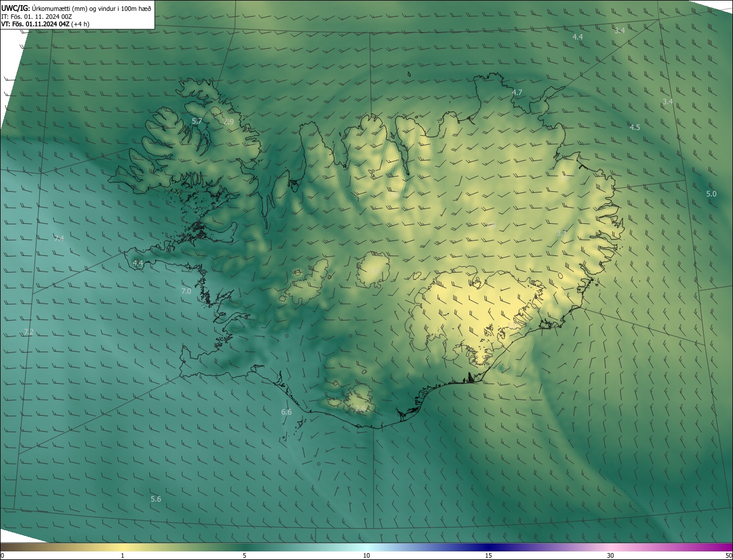Screen dimensions: 733x560
Task: Click the 5.6 value label on the map
Action: click(x=156, y=499)
